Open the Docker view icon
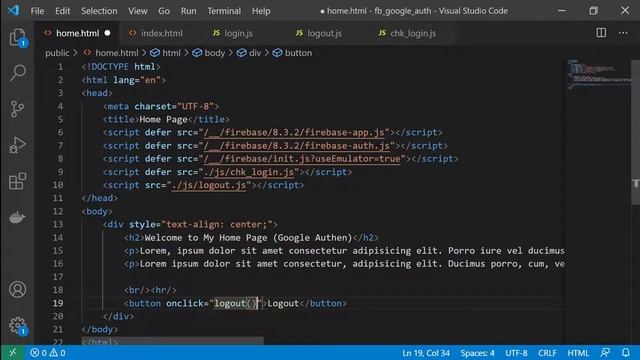640x360 pixels. [x=17, y=217]
